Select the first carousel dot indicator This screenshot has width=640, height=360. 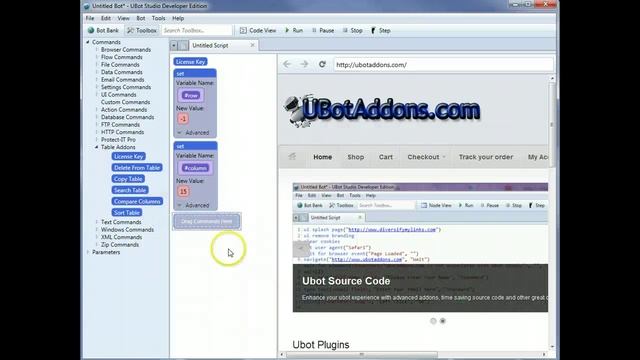pyautogui.click(x=433, y=321)
